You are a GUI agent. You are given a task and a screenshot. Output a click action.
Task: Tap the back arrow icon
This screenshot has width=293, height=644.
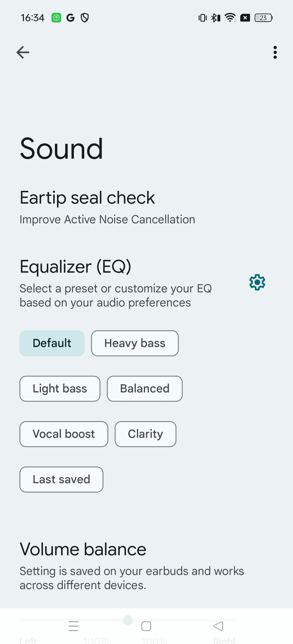tap(23, 53)
